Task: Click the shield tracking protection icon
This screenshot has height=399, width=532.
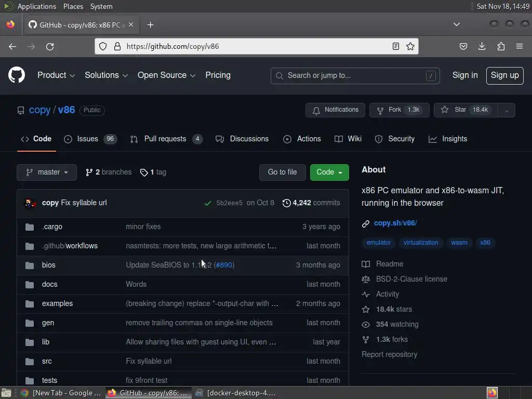Action: tap(103, 46)
